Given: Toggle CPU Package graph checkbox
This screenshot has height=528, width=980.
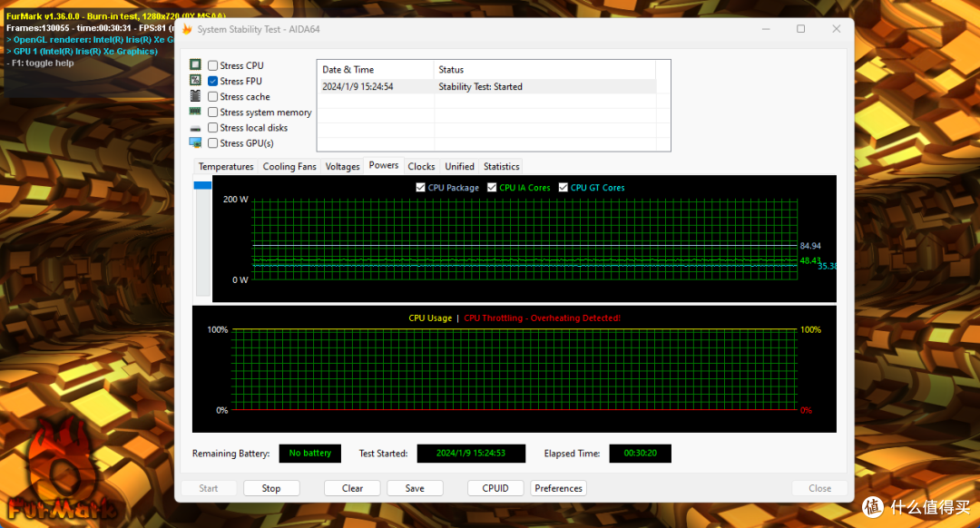Looking at the screenshot, I should 421,188.
